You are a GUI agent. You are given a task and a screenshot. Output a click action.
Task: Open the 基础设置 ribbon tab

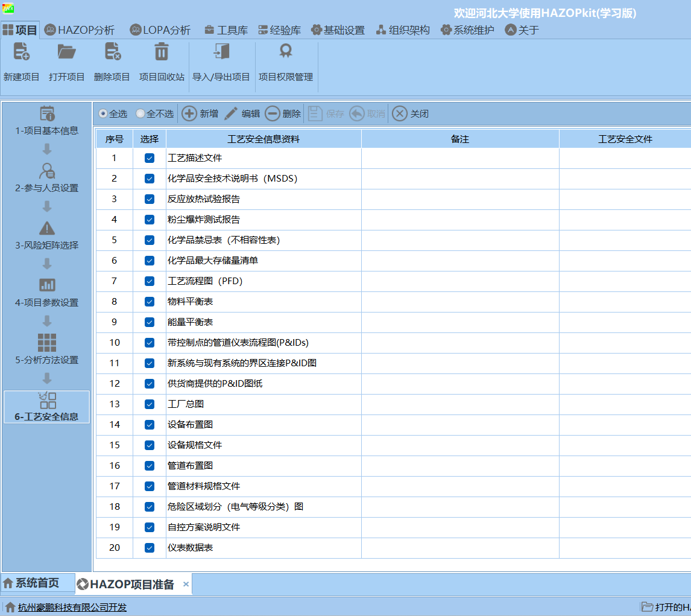tap(338, 30)
